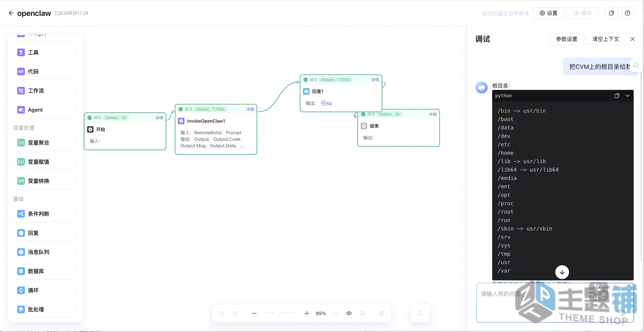
Task: Copy the python code block
Action: click(x=617, y=95)
